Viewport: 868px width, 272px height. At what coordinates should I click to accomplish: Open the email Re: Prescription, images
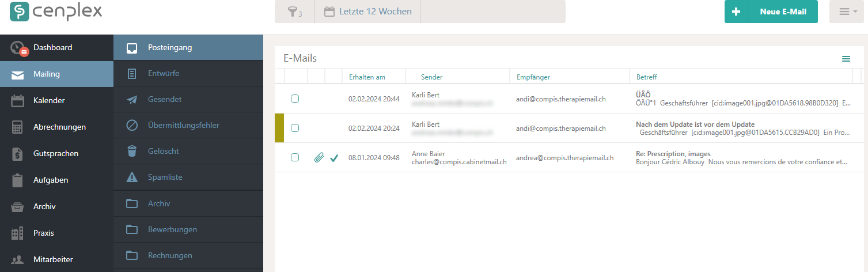[673, 154]
